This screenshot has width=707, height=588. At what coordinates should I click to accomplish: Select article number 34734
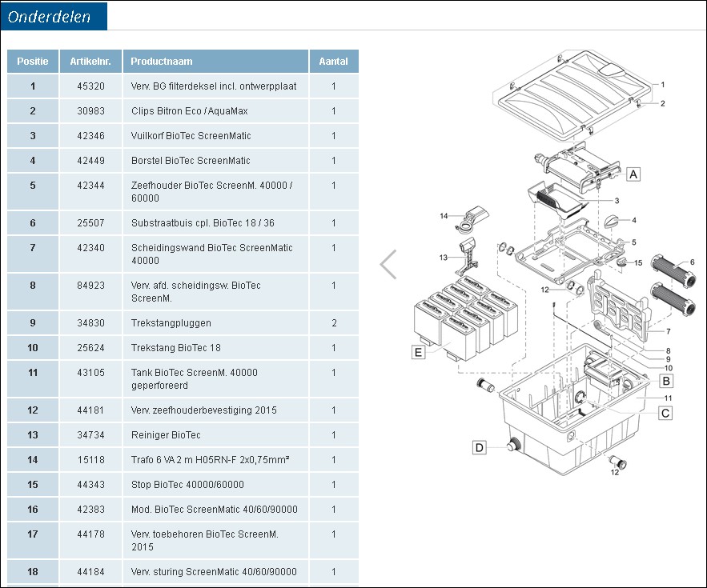90,435
